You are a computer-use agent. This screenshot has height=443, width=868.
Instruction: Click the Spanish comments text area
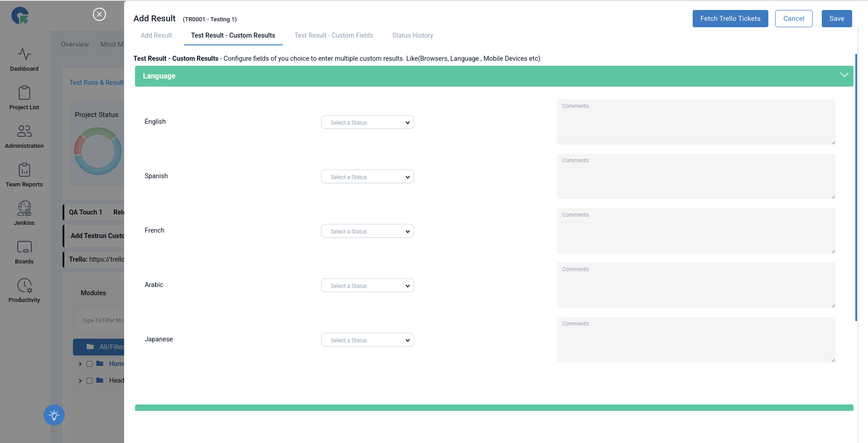(x=695, y=176)
